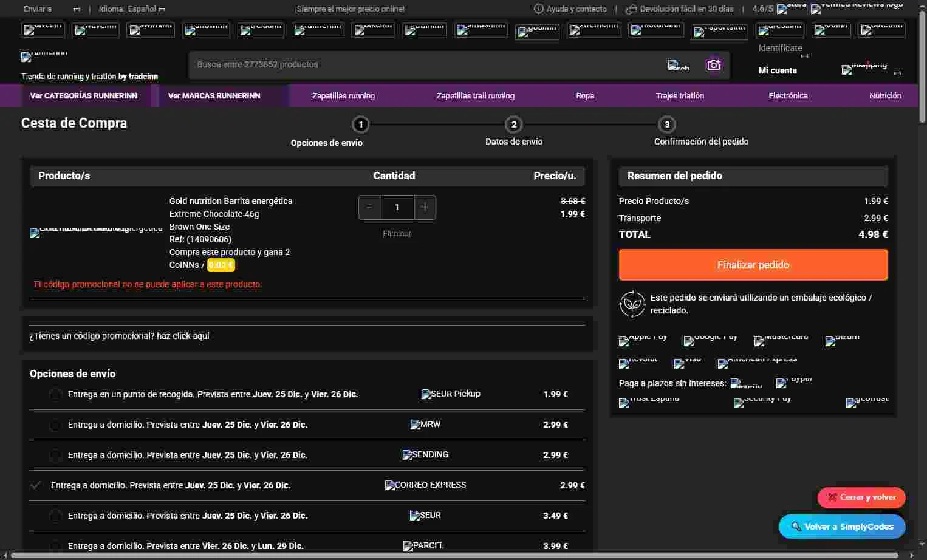The width and height of the screenshot is (927, 560).
Task: Click the horizontal page scrollbar
Action: (x=456, y=555)
